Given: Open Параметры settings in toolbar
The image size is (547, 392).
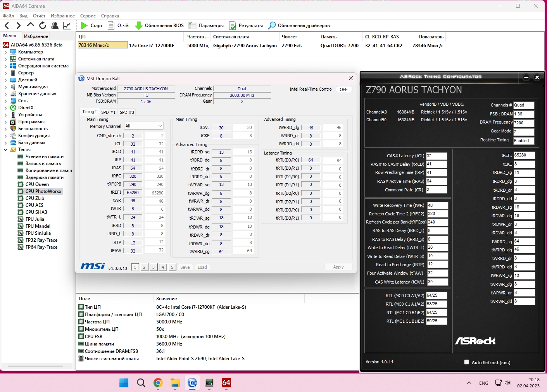Looking at the screenshot, I should [x=206, y=26].
